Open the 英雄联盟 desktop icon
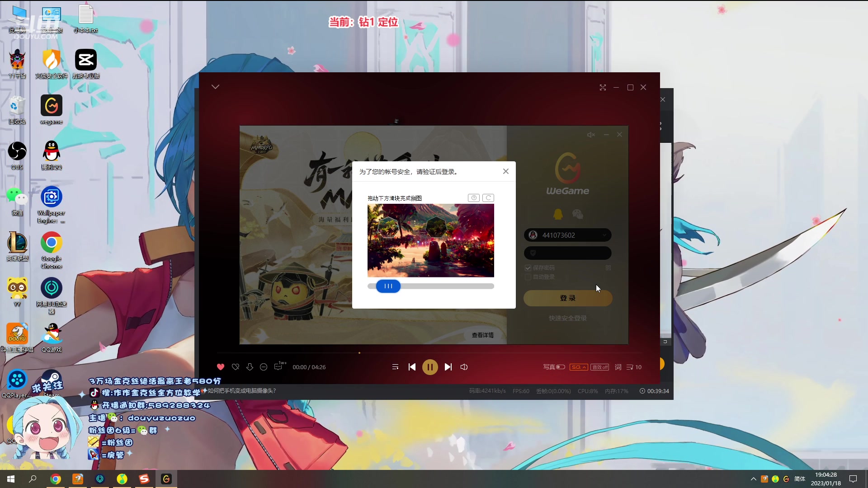868x488 pixels. pyautogui.click(x=17, y=247)
